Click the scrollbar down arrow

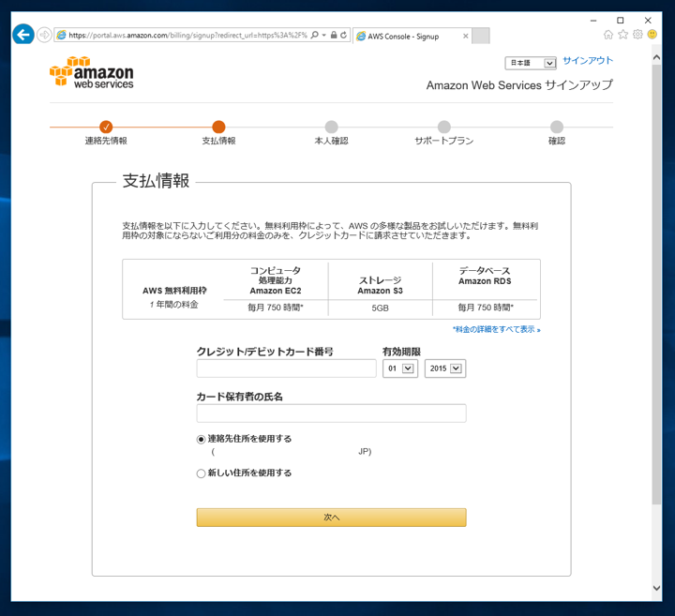tap(656, 588)
